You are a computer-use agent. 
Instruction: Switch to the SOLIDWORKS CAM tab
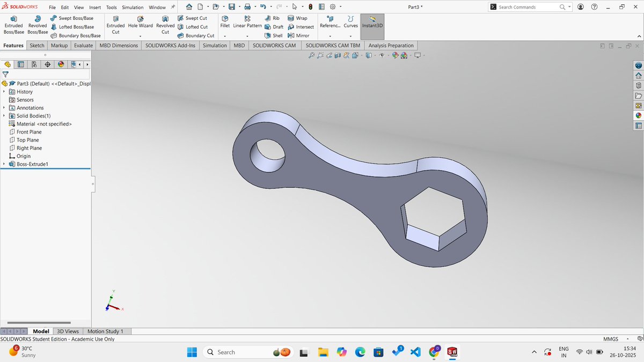275,46
